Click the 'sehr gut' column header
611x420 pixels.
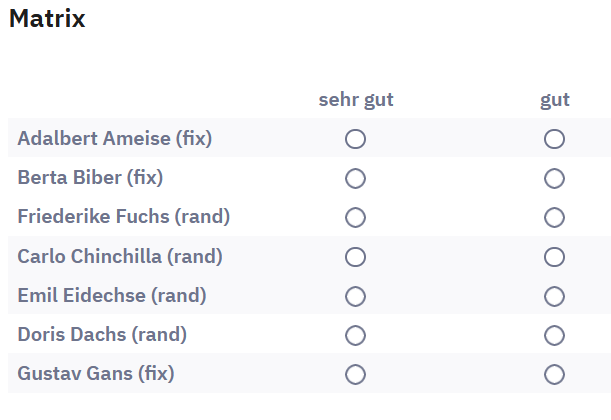point(355,100)
